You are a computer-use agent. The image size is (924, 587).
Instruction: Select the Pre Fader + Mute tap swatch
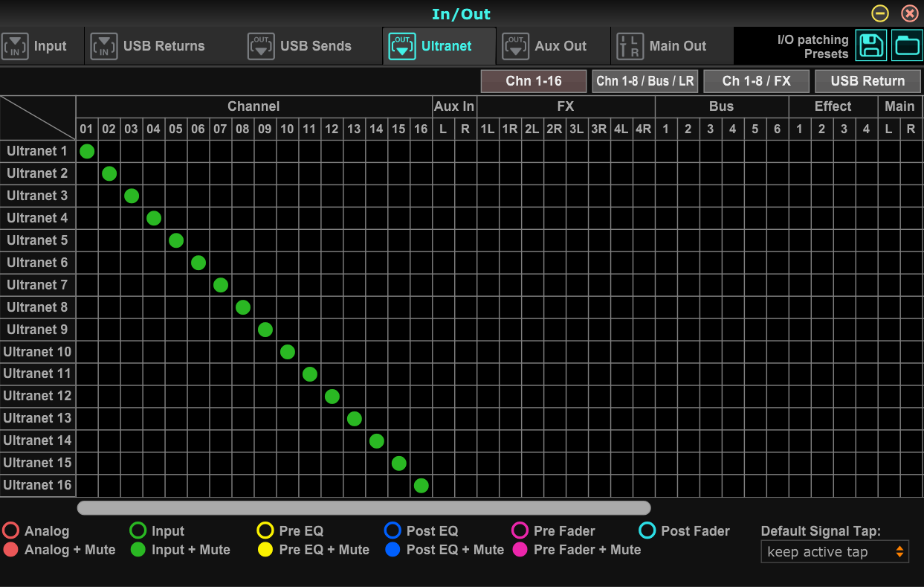[x=520, y=550]
